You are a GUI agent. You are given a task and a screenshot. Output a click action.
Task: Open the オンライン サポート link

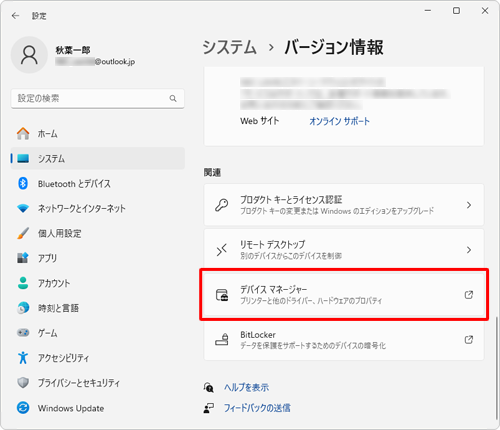coord(339,121)
